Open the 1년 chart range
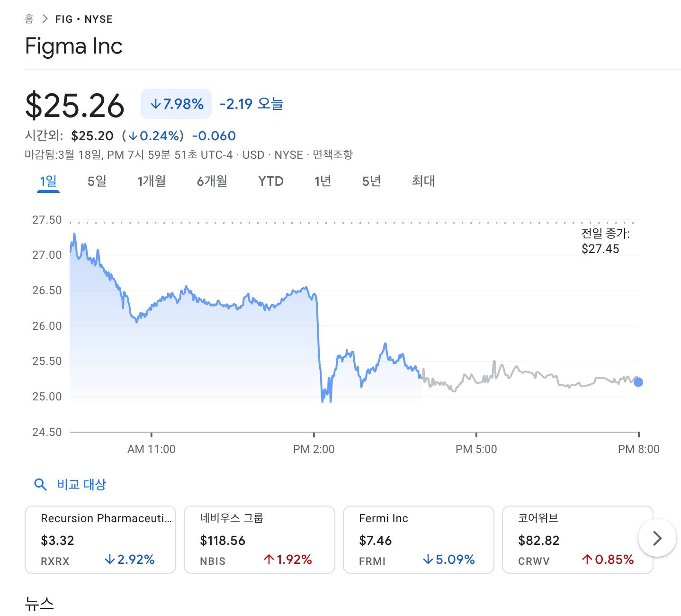Viewport: 681px width, 616px height. click(323, 181)
